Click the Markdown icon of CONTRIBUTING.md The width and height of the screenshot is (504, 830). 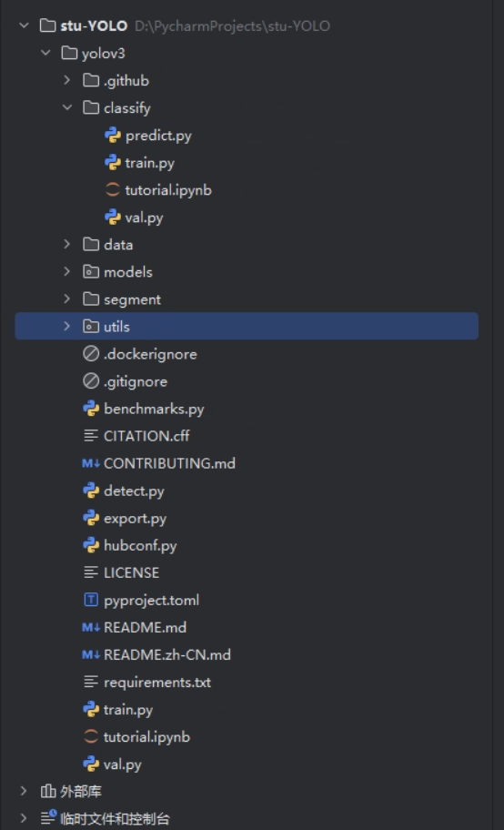coord(91,463)
